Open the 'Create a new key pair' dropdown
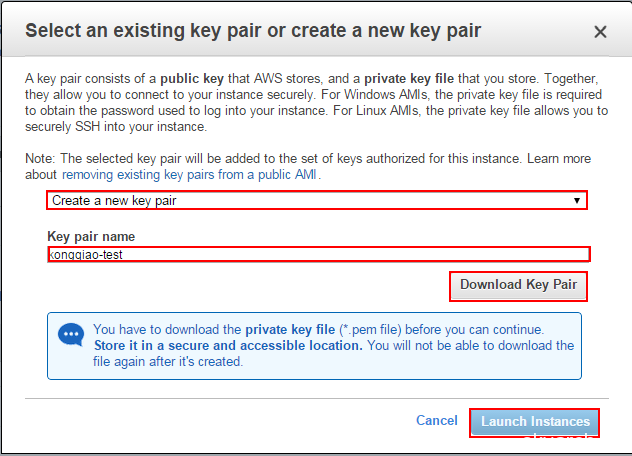632x456 pixels. point(300,200)
